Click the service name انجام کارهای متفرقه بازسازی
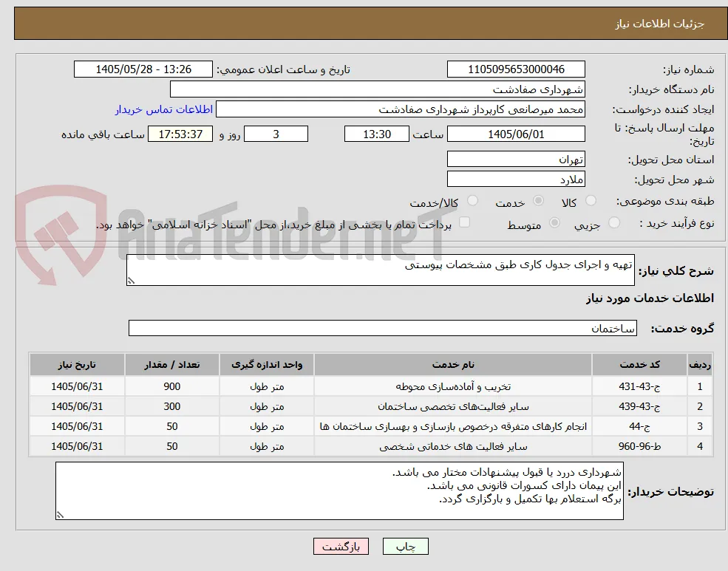The width and height of the screenshot is (728, 571). pyautogui.click(x=452, y=426)
